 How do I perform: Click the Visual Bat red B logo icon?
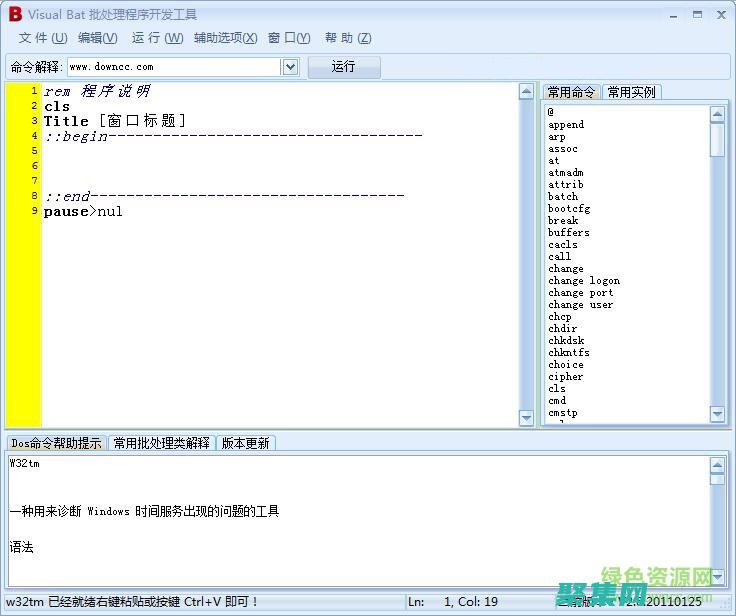click(15, 14)
